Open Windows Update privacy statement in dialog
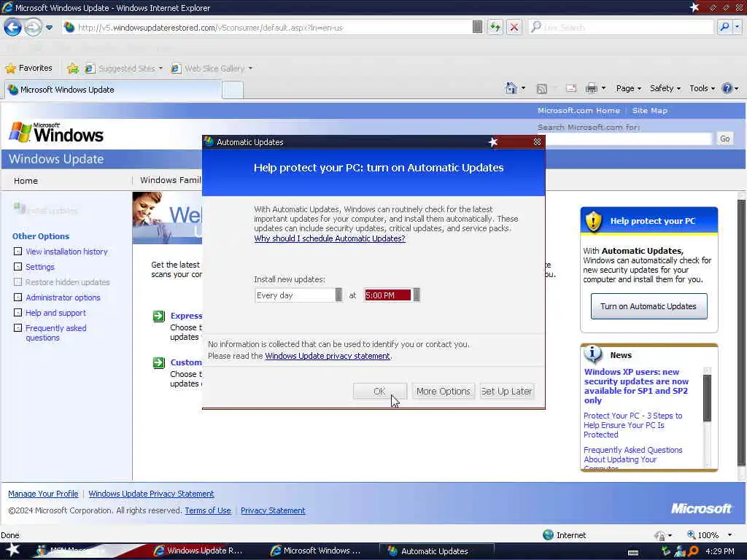Viewport: 747px width, 560px height. (x=328, y=356)
